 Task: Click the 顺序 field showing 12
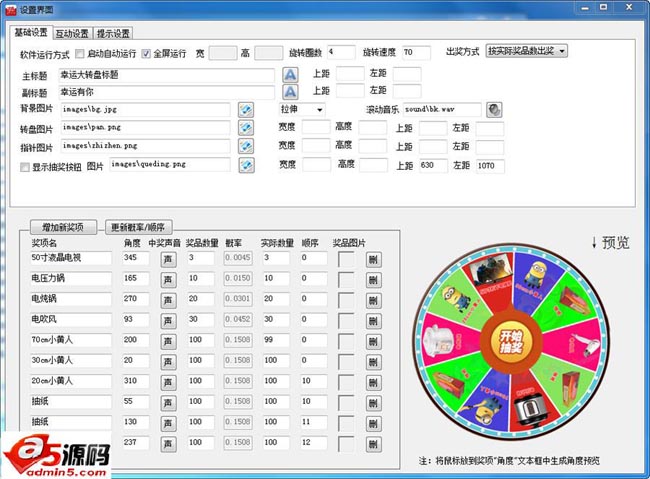point(313,443)
